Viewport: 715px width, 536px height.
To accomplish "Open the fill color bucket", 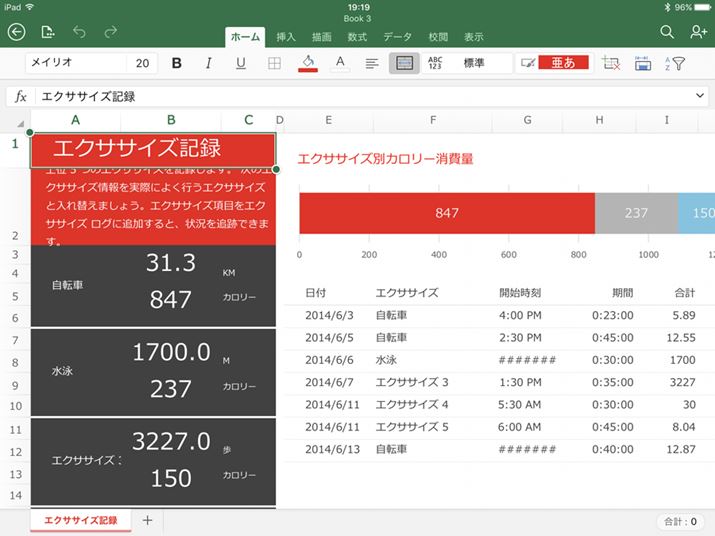I will coord(308,63).
